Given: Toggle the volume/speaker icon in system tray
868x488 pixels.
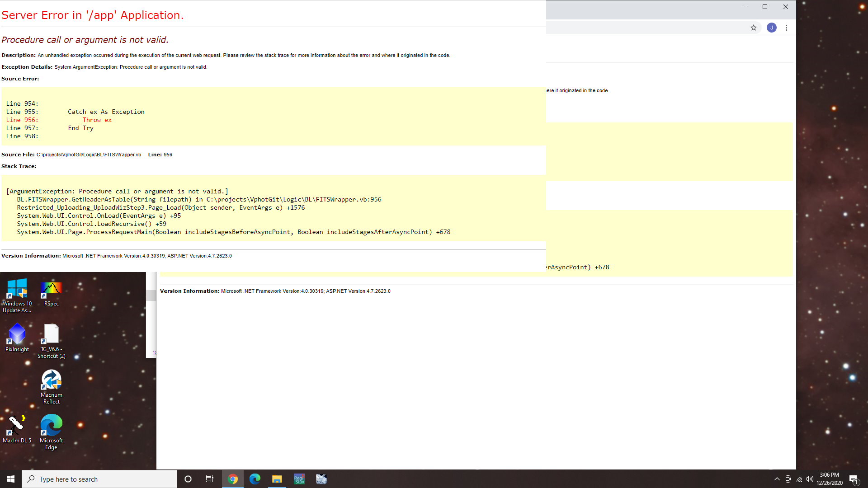Looking at the screenshot, I should point(809,479).
